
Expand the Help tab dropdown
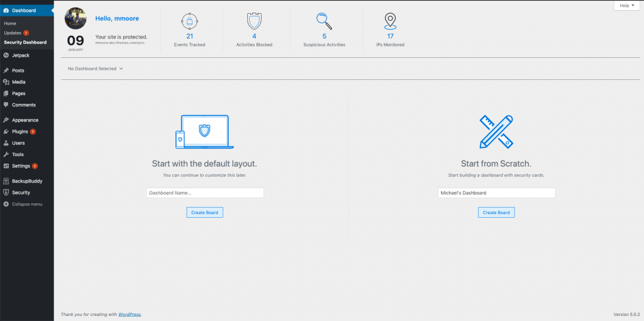point(627,5)
